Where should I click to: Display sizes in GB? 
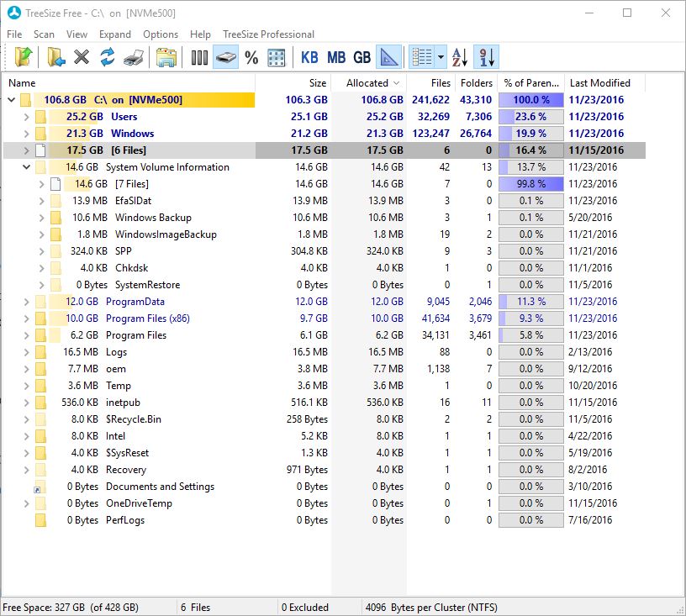[x=361, y=57]
